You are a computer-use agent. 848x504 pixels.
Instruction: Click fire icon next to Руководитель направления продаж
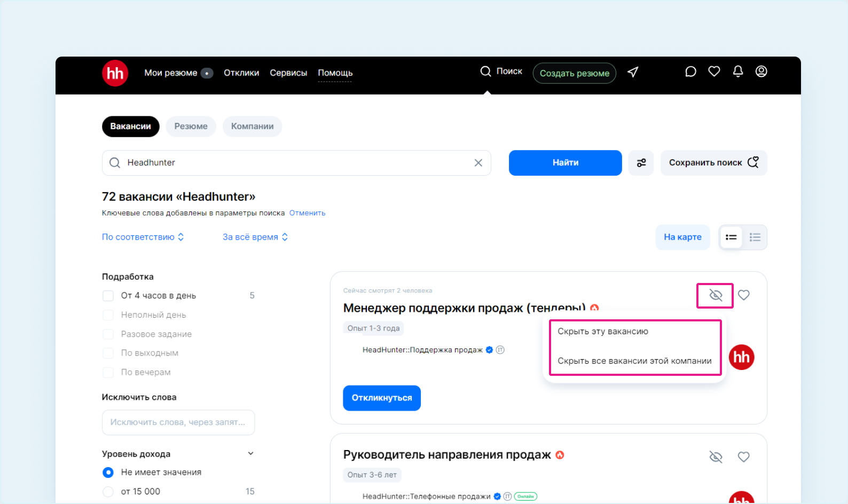click(x=560, y=455)
